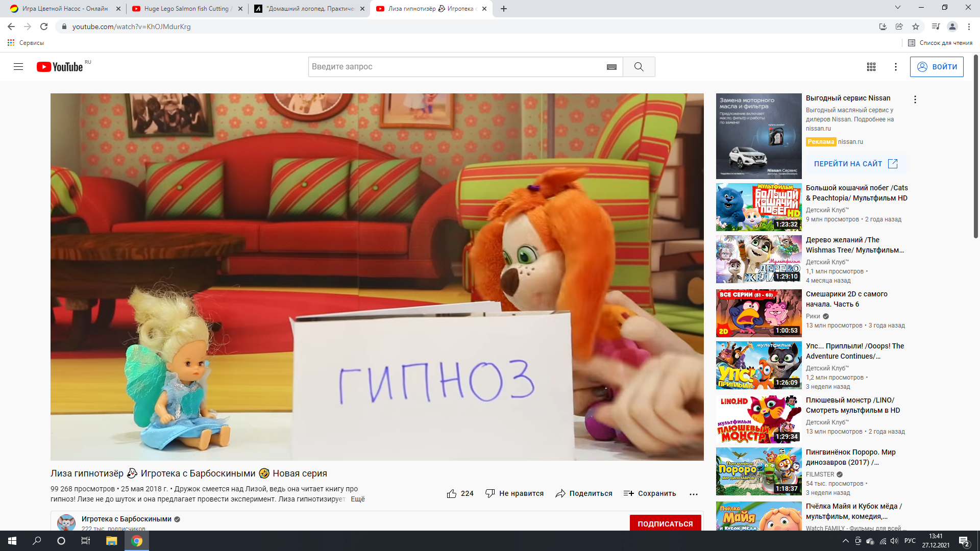Open Сервисы apps bookmark
The image size is (980, 551).
(x=26, y=43)
